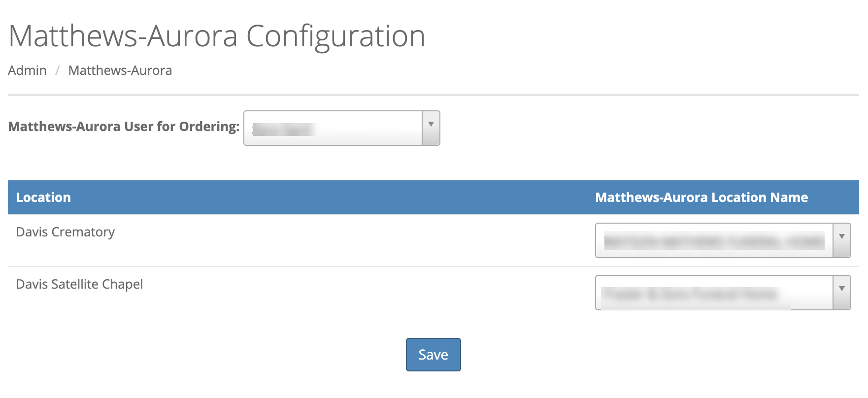
Task: Click the blank middle area of the Davis Satellite Chapel row
Action: coord(345,293)
